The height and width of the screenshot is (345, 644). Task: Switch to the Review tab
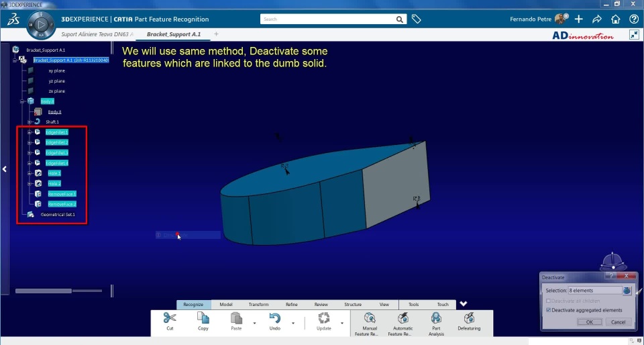pos(321,304)
